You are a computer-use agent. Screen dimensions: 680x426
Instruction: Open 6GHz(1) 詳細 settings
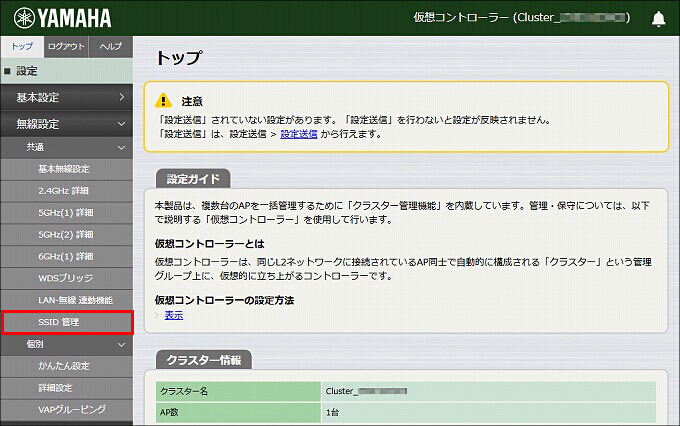point(67,256)
